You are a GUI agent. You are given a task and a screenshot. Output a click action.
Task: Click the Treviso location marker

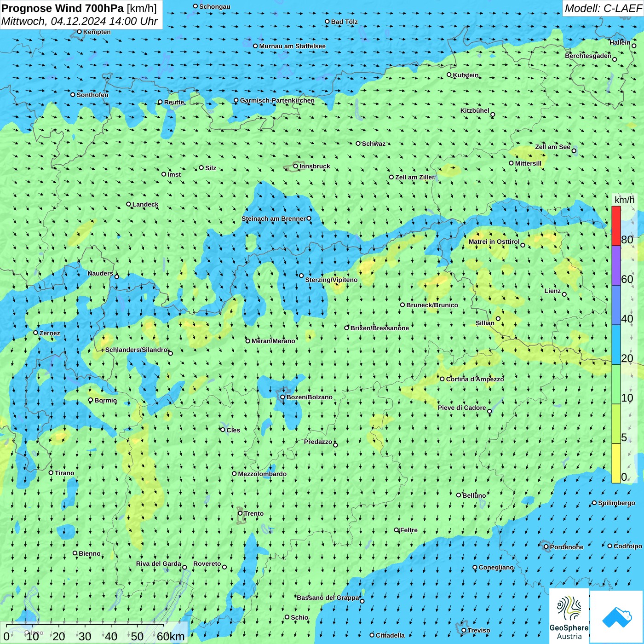(x=464, y=630)
